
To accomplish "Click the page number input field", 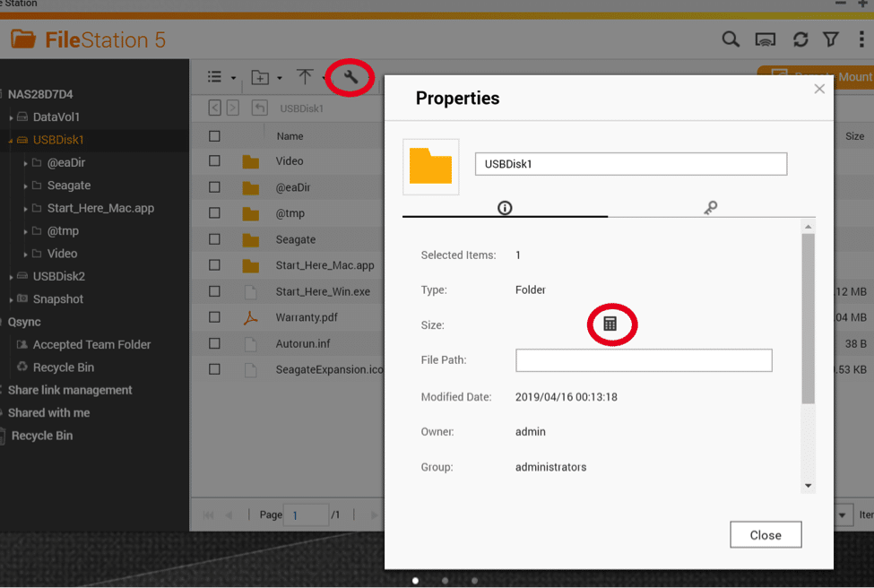I will 306,515.
